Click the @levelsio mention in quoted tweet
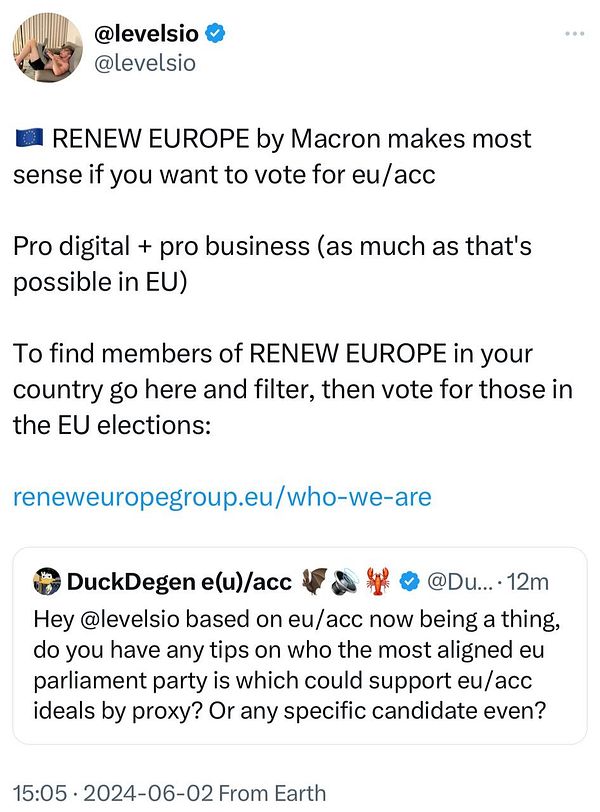Viewport: 600px width, 812px height. [x=129, y=619]
